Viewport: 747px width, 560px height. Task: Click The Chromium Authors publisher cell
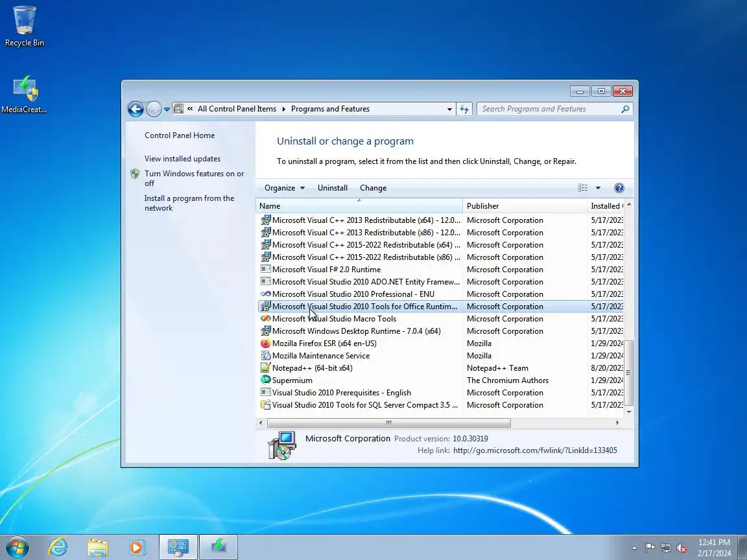507,380
